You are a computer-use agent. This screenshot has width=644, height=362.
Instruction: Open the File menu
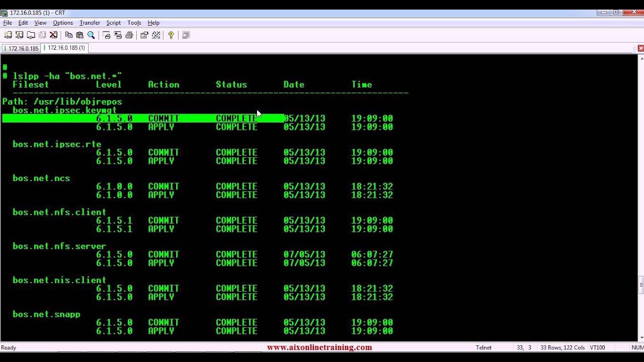click(8, 23)
